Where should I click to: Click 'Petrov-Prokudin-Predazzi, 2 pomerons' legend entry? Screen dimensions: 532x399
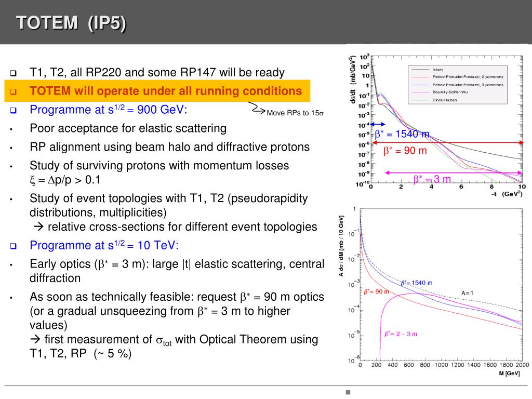468,77
